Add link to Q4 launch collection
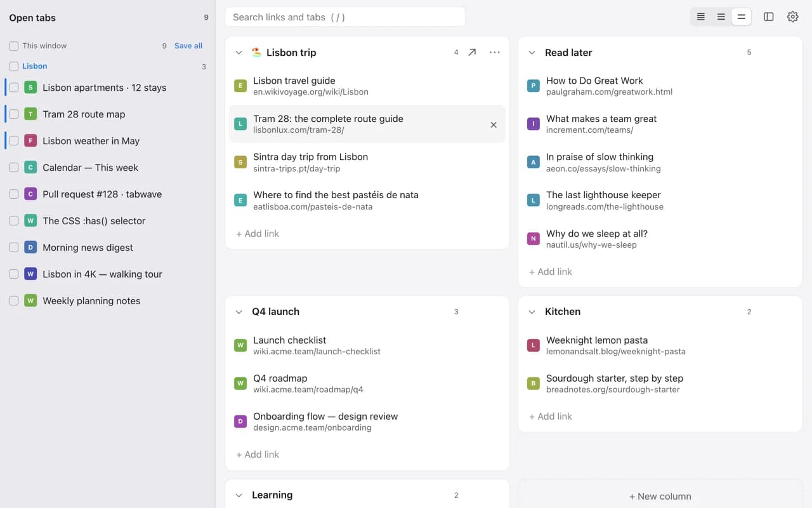 (258, 455)
